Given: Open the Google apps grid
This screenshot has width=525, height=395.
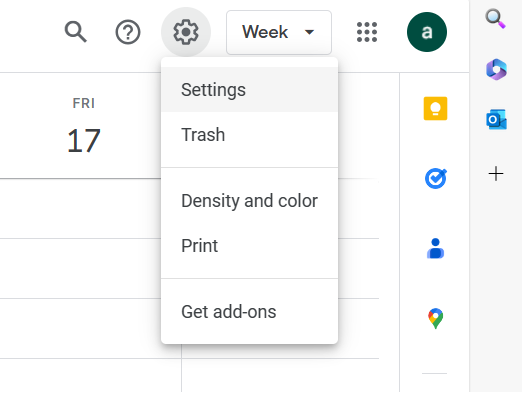Looking at the screenshot, I should 367,32.
